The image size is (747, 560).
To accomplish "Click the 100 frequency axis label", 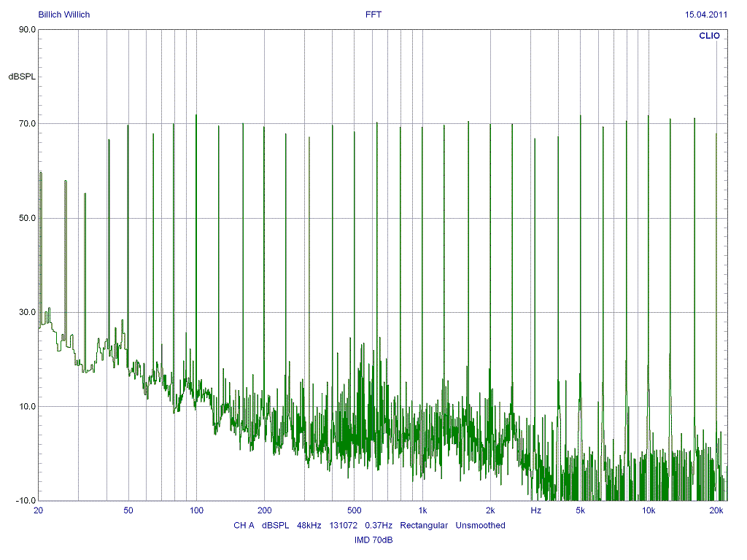I will [196, 510].
